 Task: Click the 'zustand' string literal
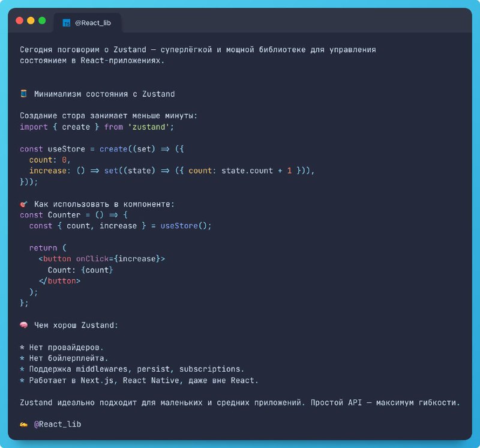[148, 127]
